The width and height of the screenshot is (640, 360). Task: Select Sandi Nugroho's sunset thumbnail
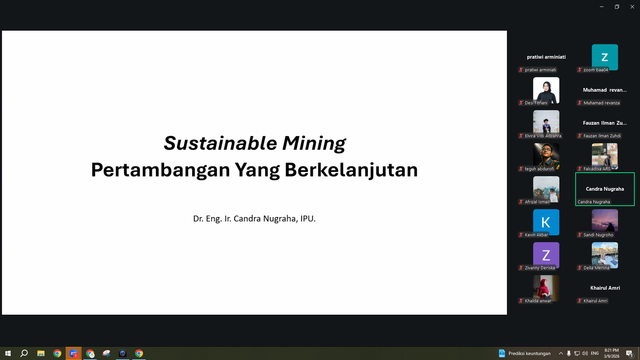[x=604, y=222]
